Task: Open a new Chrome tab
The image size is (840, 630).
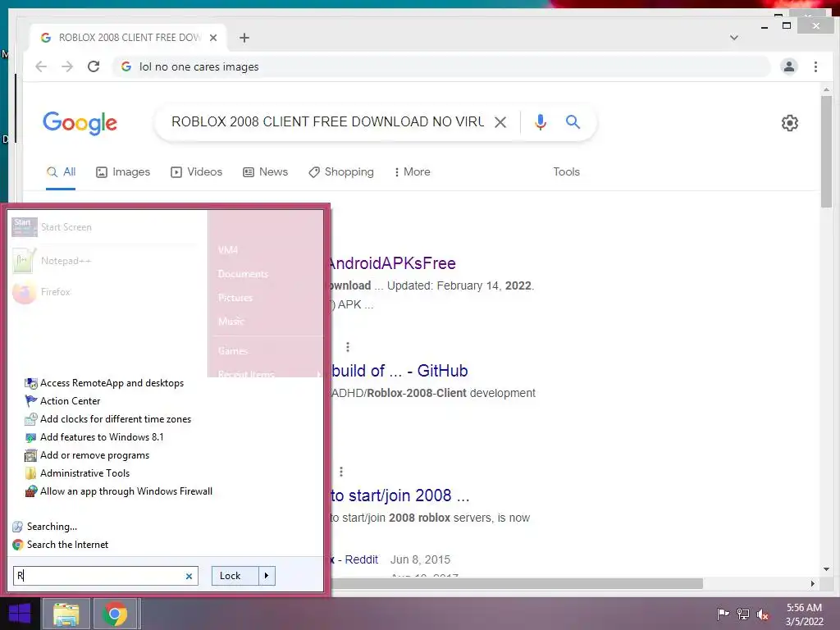Action: pyautogui.click(x=244, y=38)
